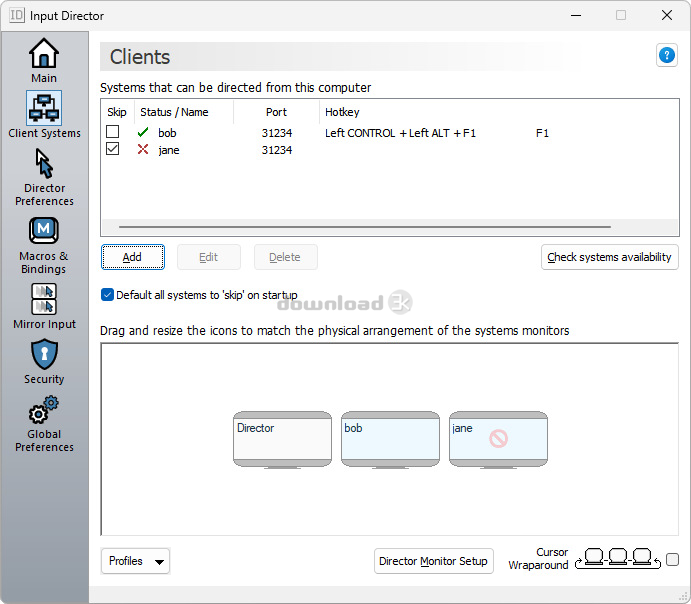
Task: Click the F1 value in bob's row
Action: pyautogui.click(x=542, y=133)
